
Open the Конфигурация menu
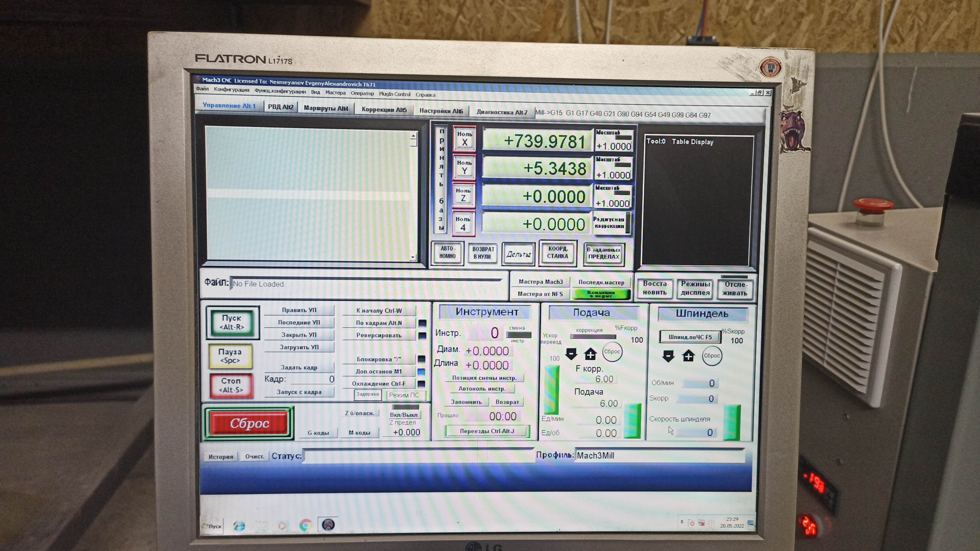[231, 90]
